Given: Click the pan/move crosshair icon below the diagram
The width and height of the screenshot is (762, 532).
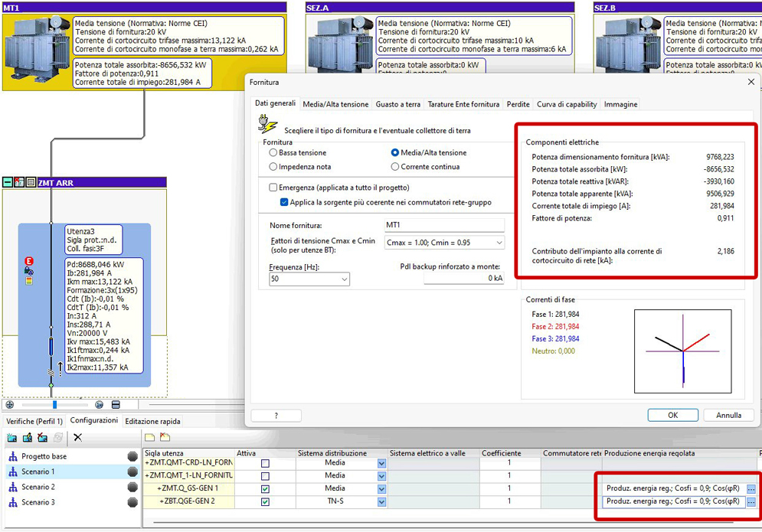Looking at the screenshot, I should [x=10, y=405].
